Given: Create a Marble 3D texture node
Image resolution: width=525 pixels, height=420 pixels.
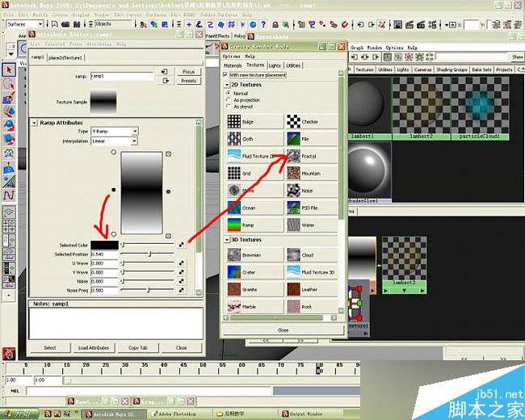Looking at the screenshot, I should (254, 306).
